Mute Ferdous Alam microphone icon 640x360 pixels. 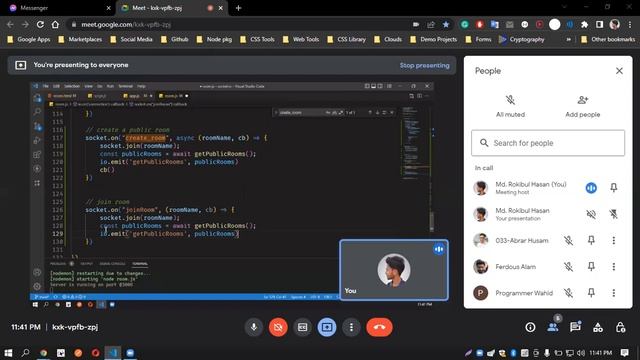pos(568,267)
